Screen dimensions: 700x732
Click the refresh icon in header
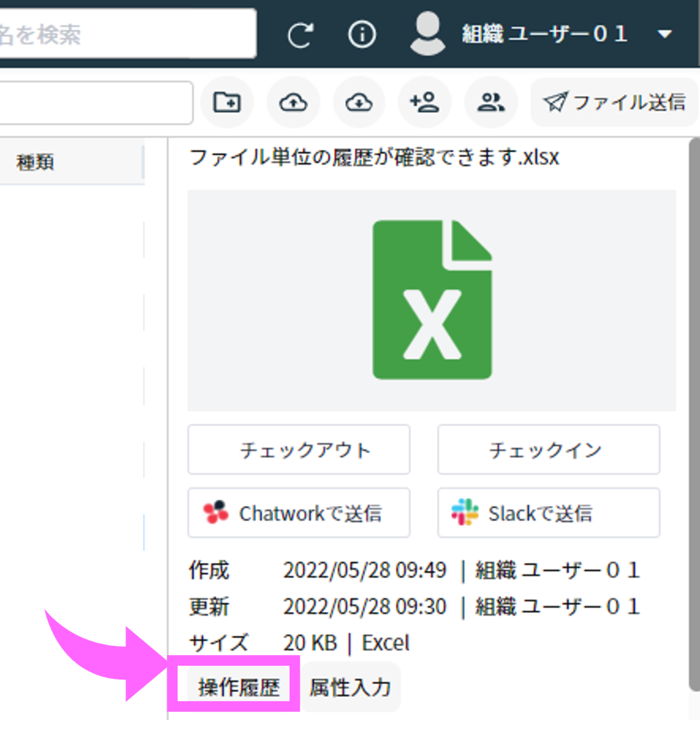300,35
